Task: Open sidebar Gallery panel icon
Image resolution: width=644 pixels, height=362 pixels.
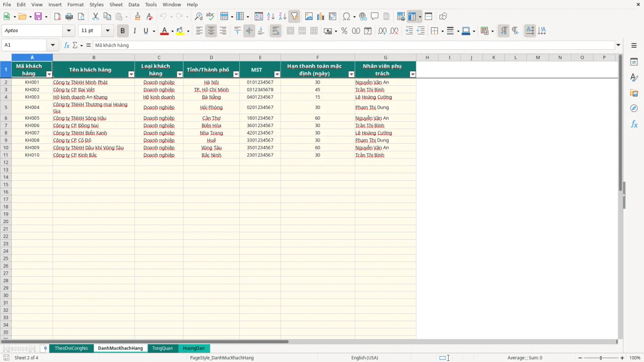Action: tap(634, 93)
